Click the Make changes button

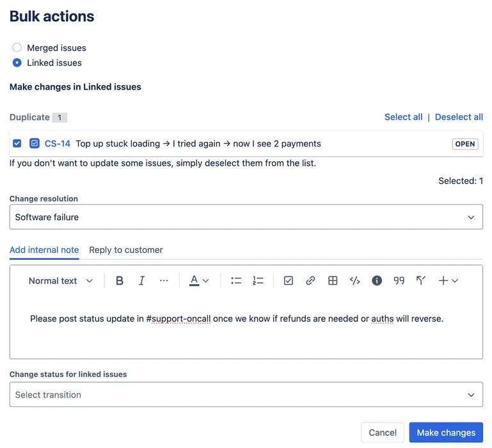(446, 433)
